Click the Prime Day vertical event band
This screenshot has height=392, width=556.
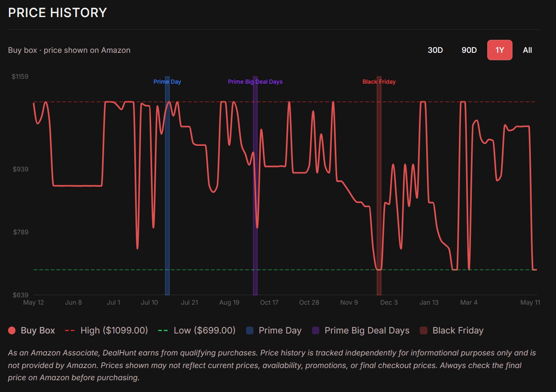click(x=167, y=186)
